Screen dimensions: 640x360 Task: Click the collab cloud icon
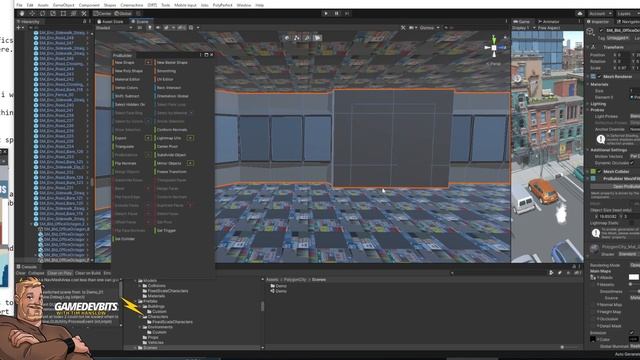coord(579,13)
